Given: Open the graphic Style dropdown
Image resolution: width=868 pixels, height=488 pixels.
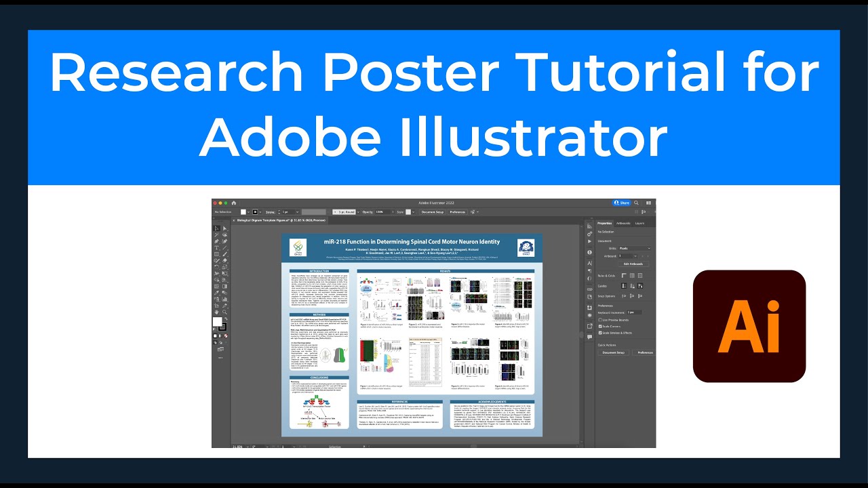Looking at the screenshot, I should pyautogui.click(x=413, y=212).
